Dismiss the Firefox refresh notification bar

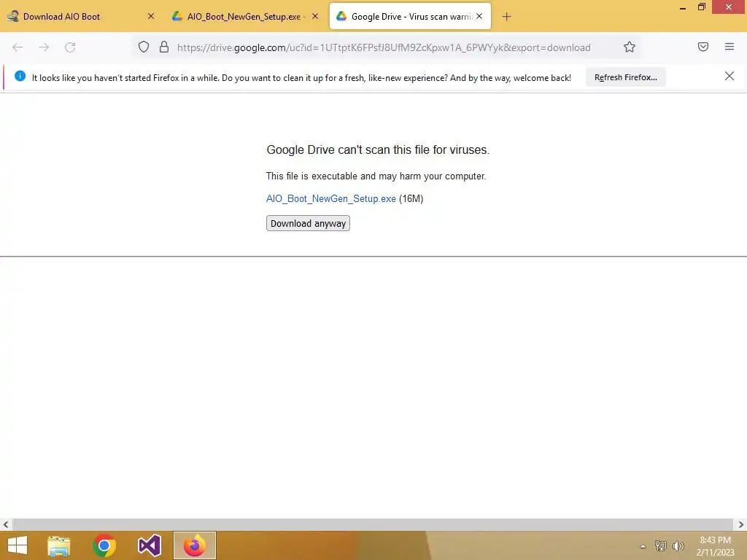(x=729, y=76)
